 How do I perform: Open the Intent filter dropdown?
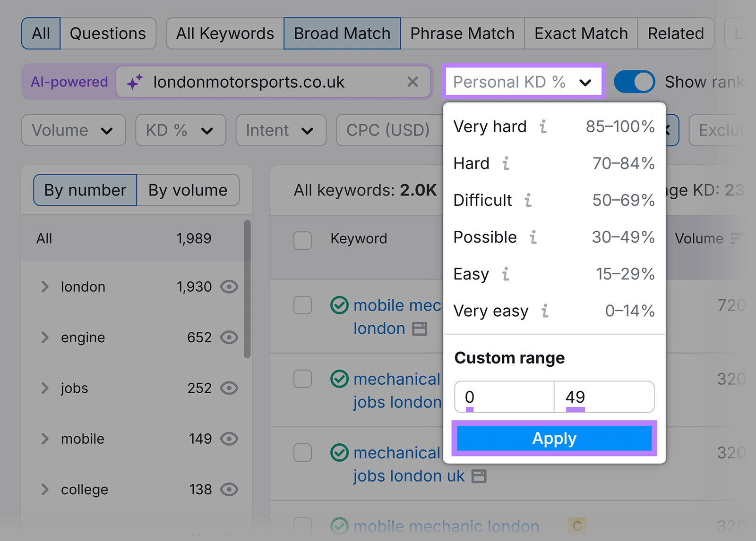pos(281,130)
